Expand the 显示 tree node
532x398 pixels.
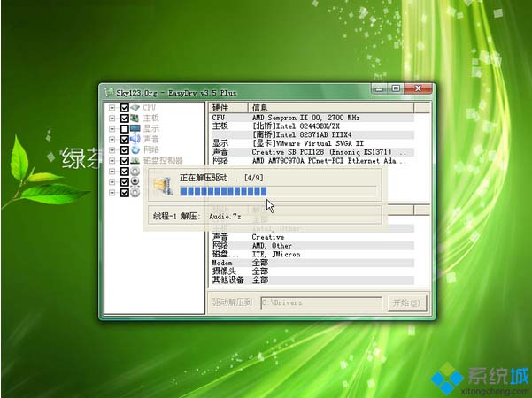click(112, 129)
